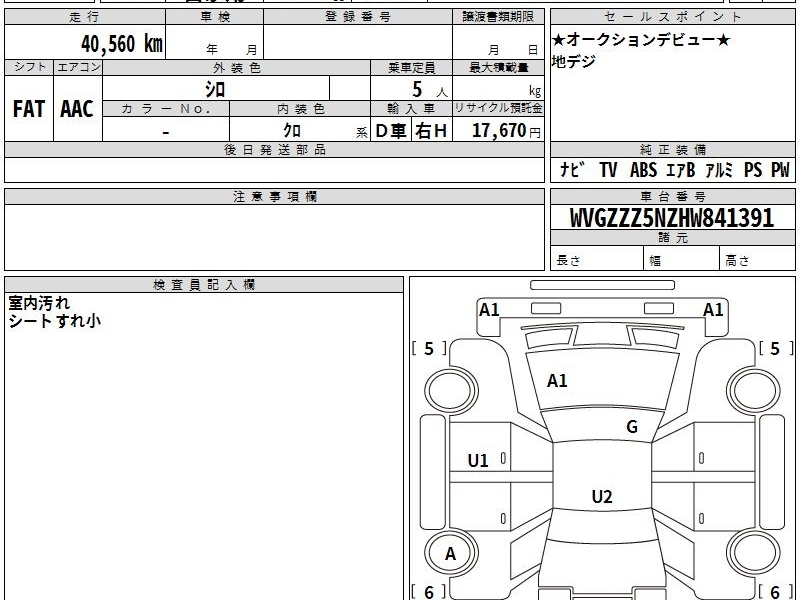Click 輸入車 header

[411, 109]
